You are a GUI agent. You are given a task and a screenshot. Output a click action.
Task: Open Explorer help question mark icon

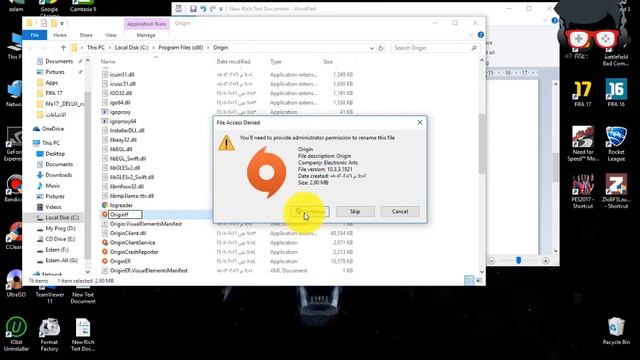coord(480,35)
